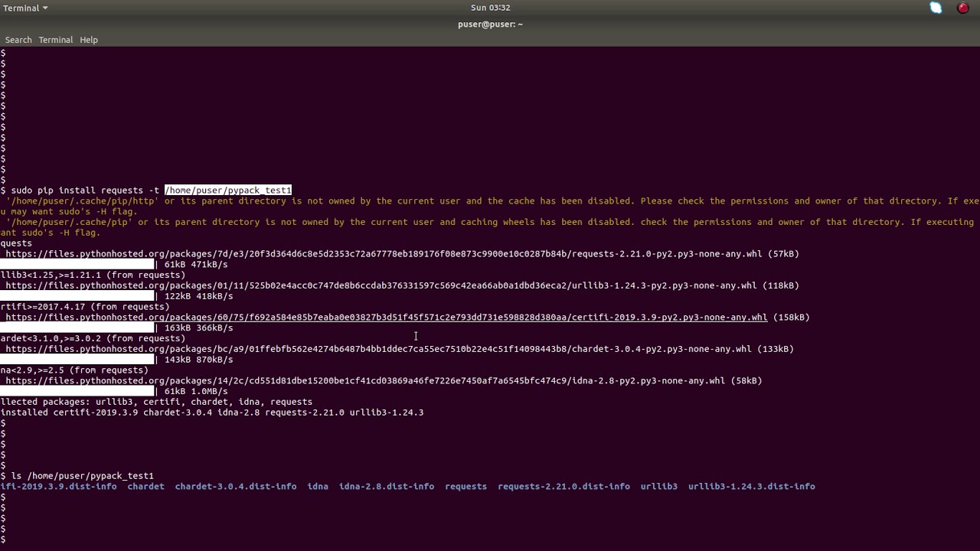Click the underlined certifi-2019.3.9 wheel URL

click(x=386, y=318)
